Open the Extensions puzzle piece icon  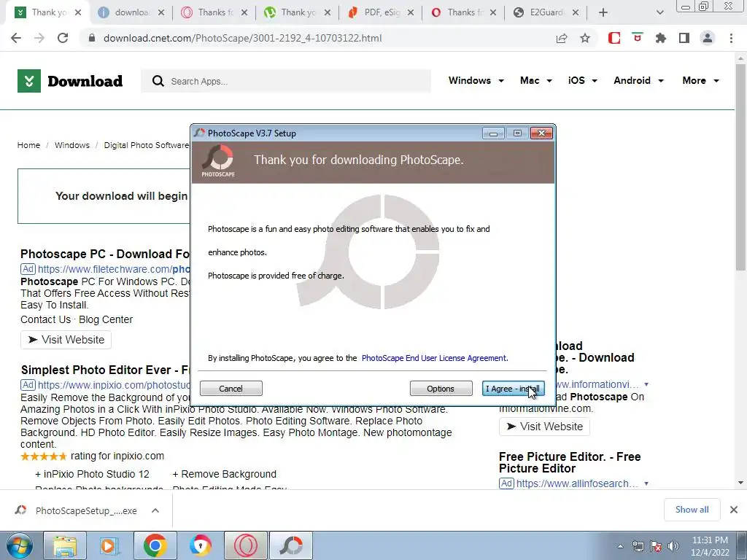click(x=661, y=38)
